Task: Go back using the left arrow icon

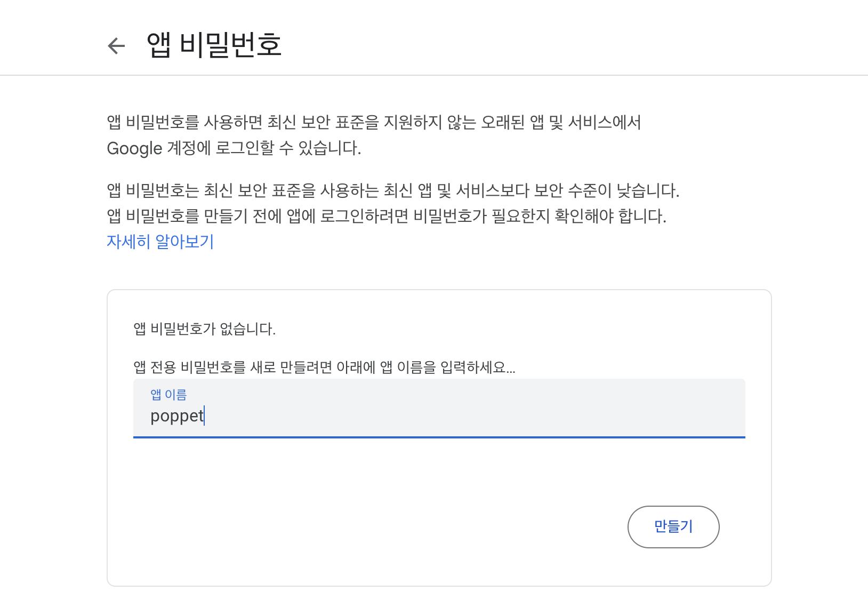Action: pos(116,46)
